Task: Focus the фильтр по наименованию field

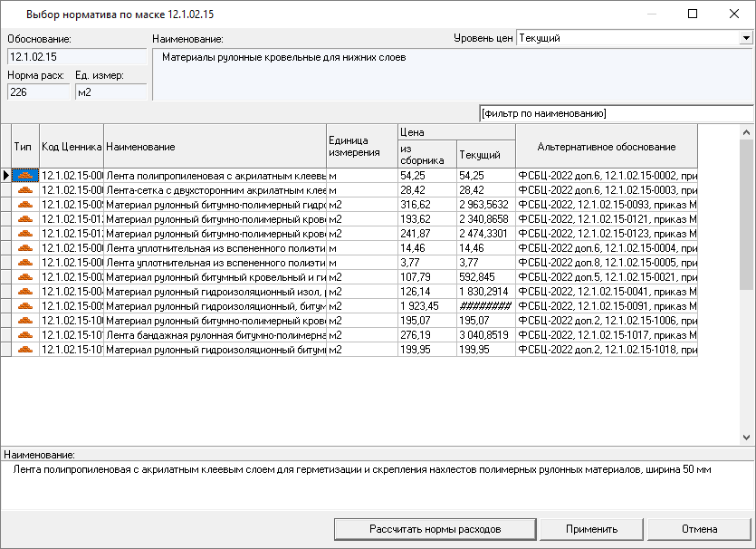Action: click(x=616, y=113)
